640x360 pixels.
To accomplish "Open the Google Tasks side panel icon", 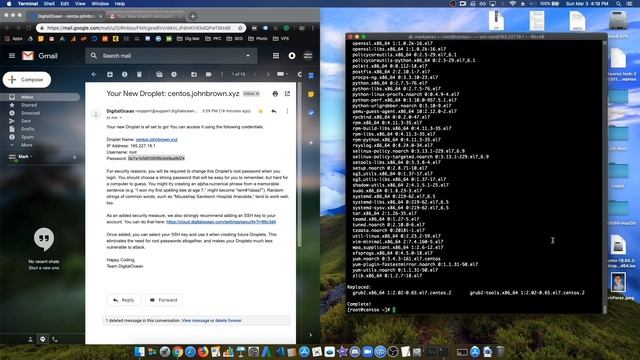I will tap(311, 113).
